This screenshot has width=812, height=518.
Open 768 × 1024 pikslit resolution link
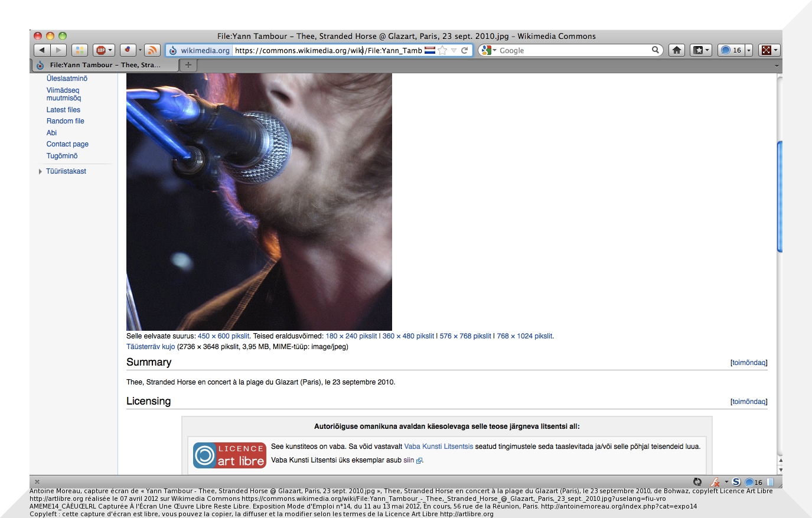tap(524, 336)
